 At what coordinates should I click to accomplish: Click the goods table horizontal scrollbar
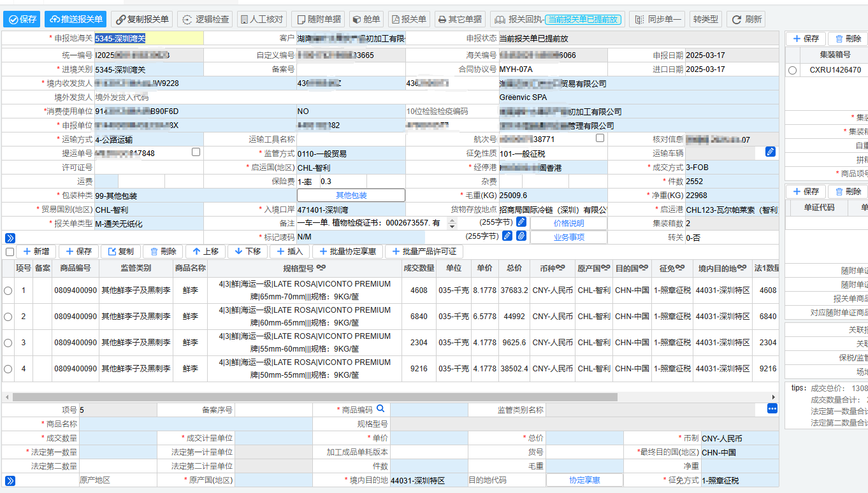click(315, 397)
